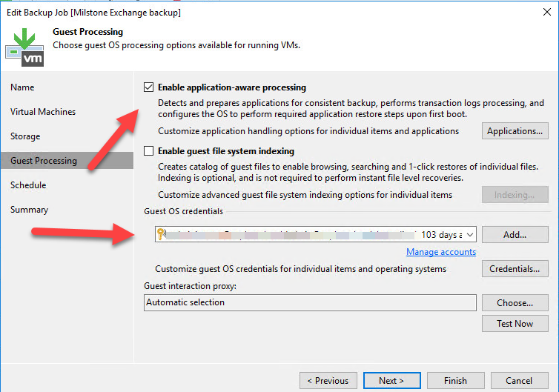Open the Manage accounts link

441,252
